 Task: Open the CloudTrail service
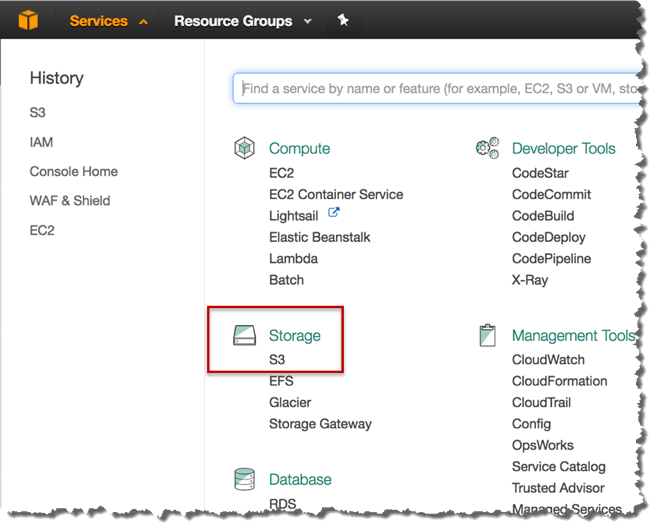click(x=541, y=403)
